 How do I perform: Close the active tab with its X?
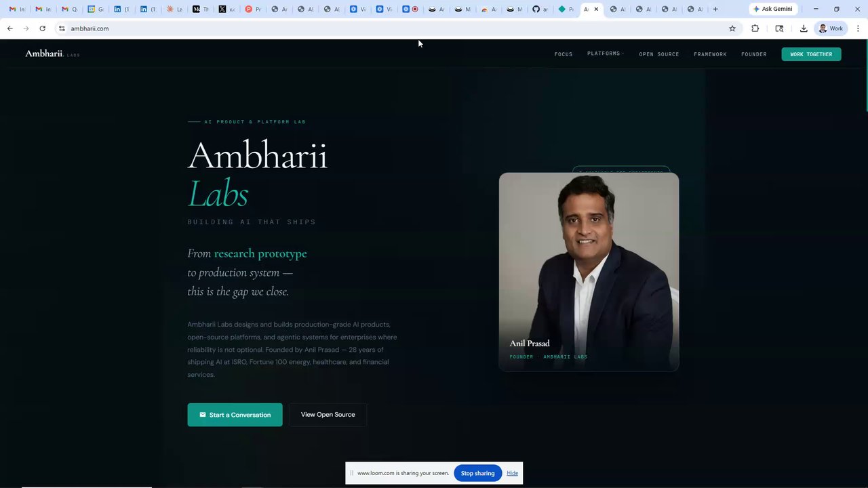pyautogui.click(x=596, y=9)
